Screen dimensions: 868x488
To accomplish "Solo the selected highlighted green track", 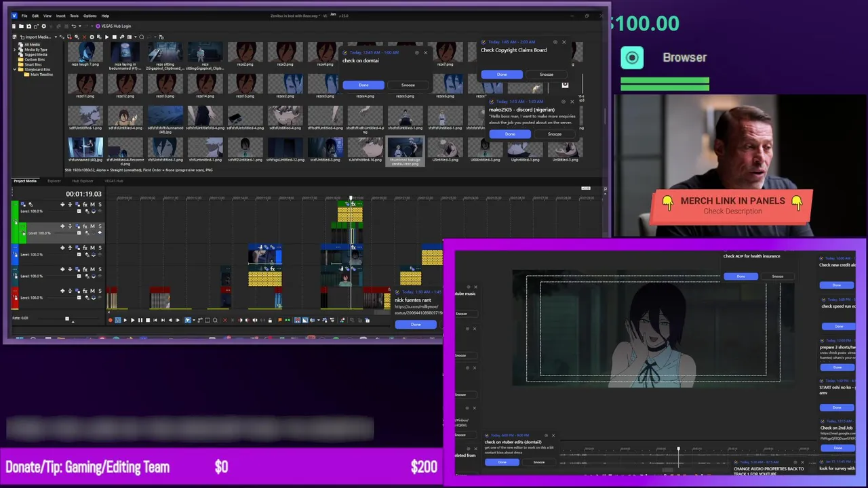I will pos(100,226).
